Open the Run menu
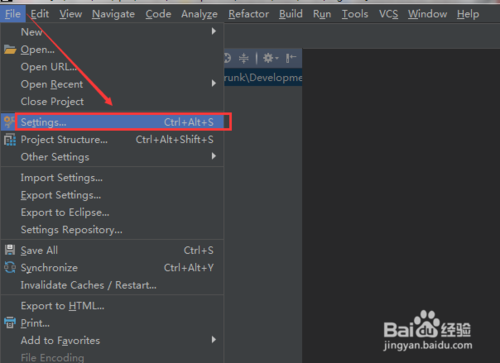500x363 pixels. tap(322, 14)
